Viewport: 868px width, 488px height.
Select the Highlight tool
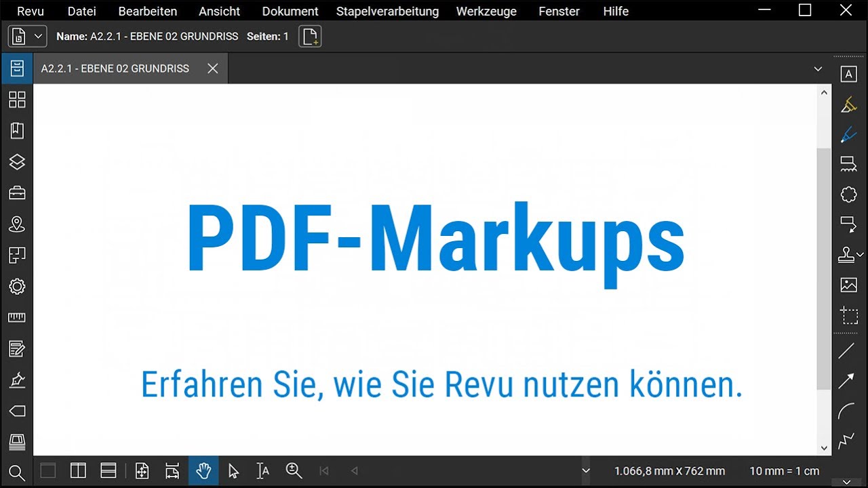point(848,105)
